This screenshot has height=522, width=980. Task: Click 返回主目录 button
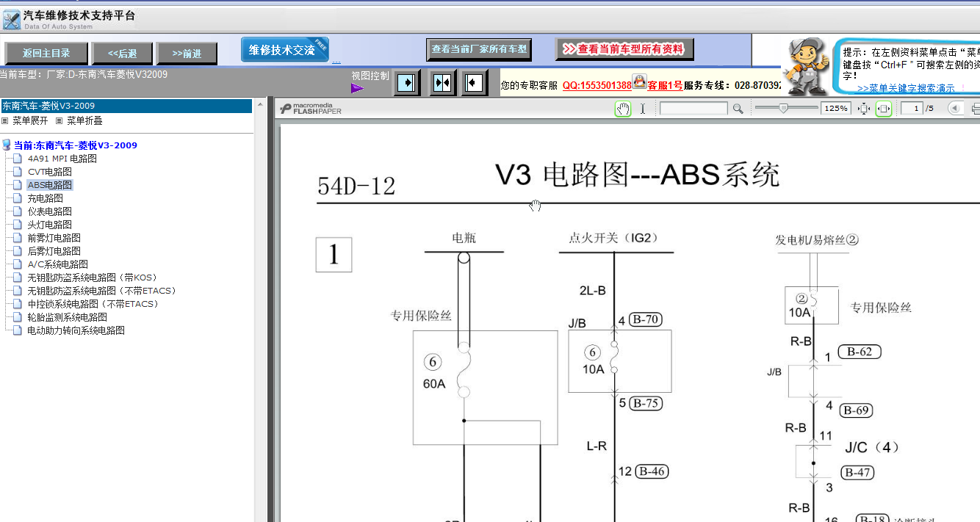[46, 53]
